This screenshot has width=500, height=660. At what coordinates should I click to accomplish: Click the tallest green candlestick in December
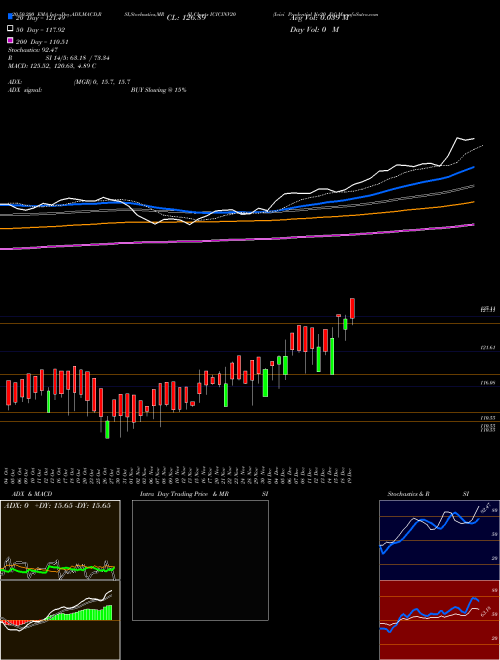(332, 356)
